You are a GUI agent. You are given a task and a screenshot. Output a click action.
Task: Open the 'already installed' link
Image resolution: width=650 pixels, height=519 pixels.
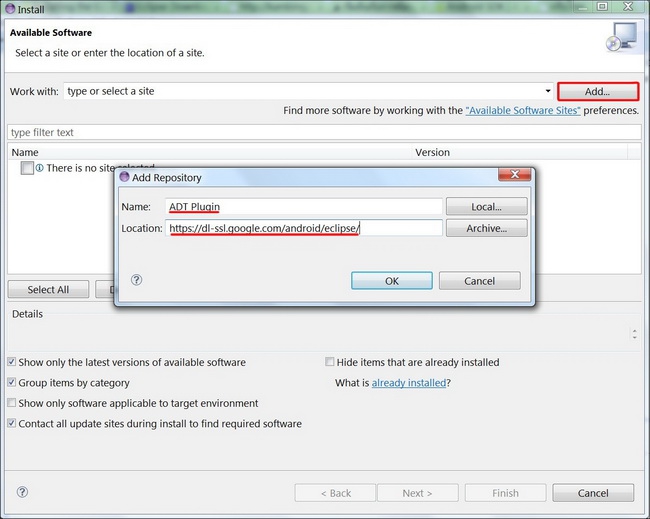tap(409, 383)
